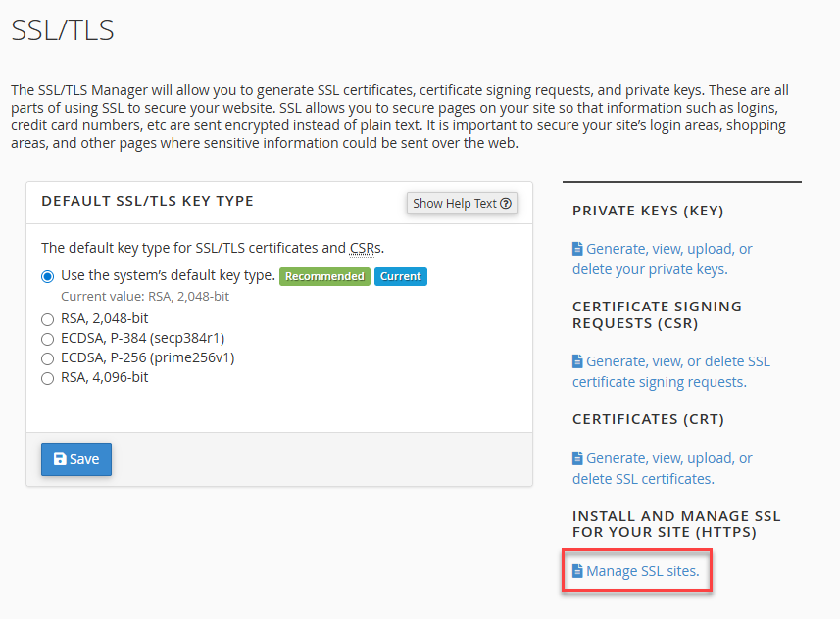840x619 pixels.
Task: Click the Current badge
Action: coord(400,276)
